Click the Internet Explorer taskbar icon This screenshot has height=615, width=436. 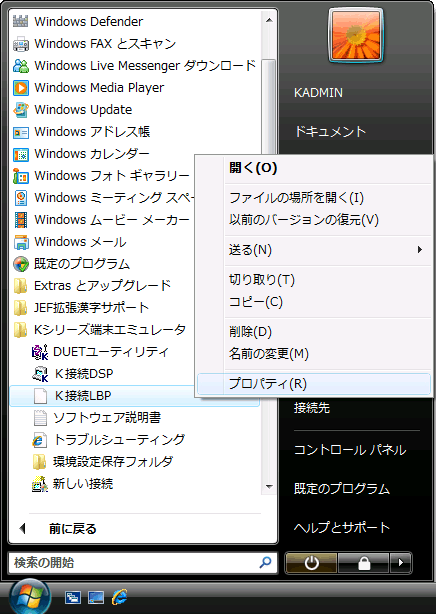[119, 597]
